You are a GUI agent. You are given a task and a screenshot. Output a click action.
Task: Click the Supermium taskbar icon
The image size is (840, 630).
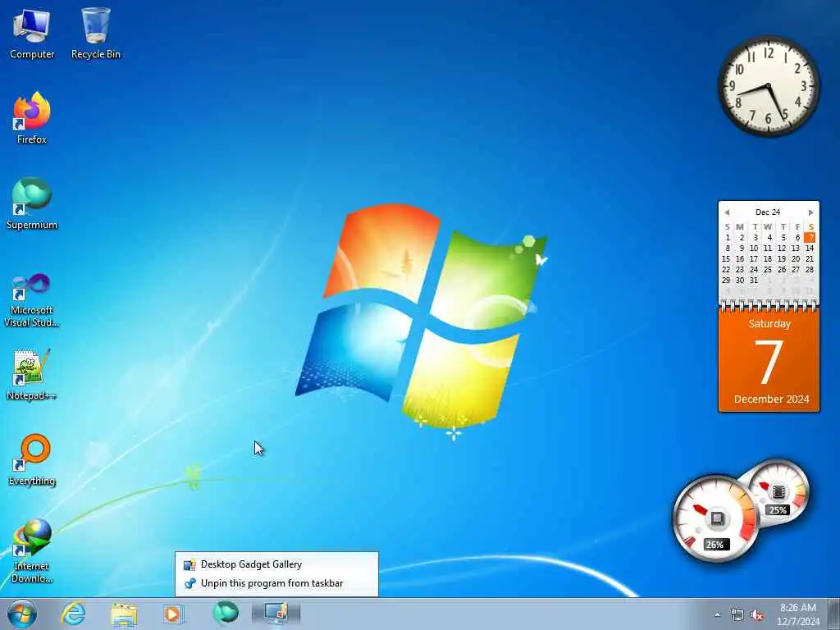coord(226,614)
